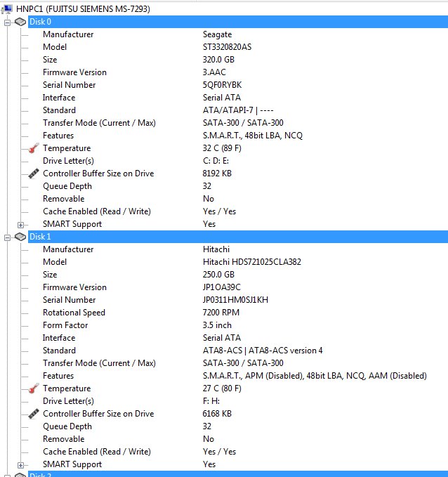This screenshot has width=448, height=477.
Task: Click Firmware Version value 3.AAC
Action: (214, 72)
